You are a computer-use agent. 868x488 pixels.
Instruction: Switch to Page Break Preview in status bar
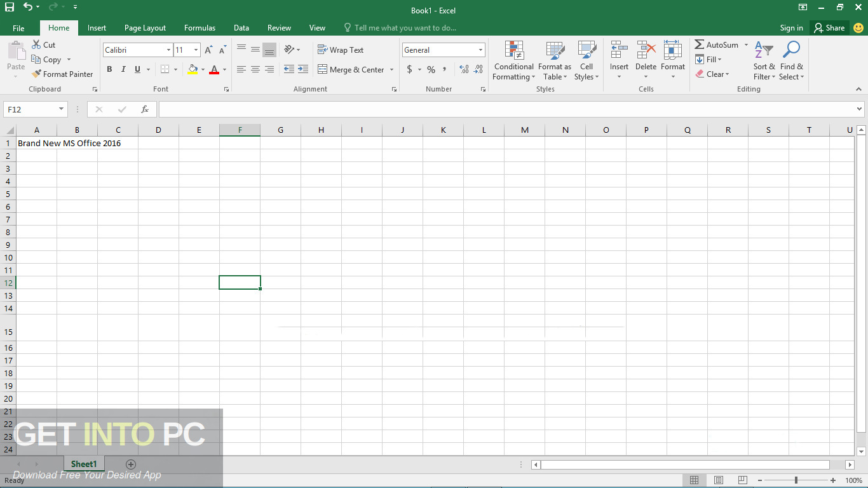(742, 480)
